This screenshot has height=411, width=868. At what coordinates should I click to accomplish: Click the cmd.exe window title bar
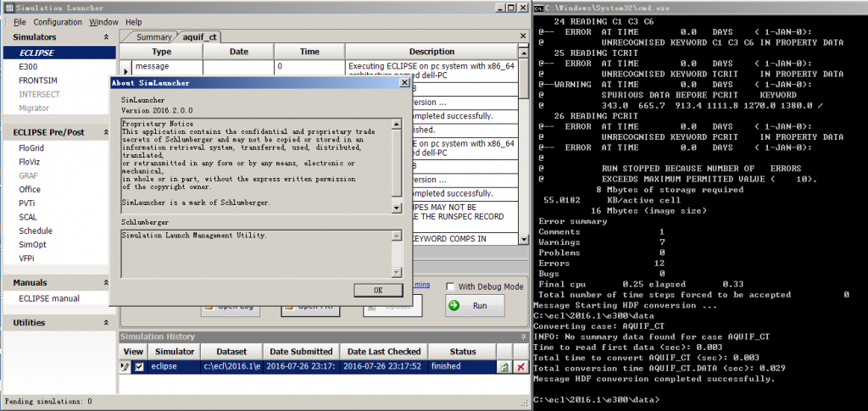point(700,8)
